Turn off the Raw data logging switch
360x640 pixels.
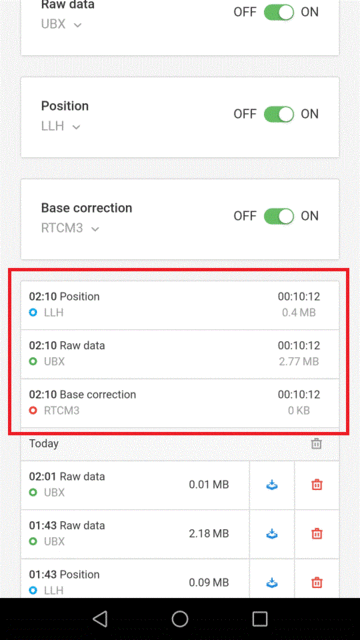click(279, 12)
